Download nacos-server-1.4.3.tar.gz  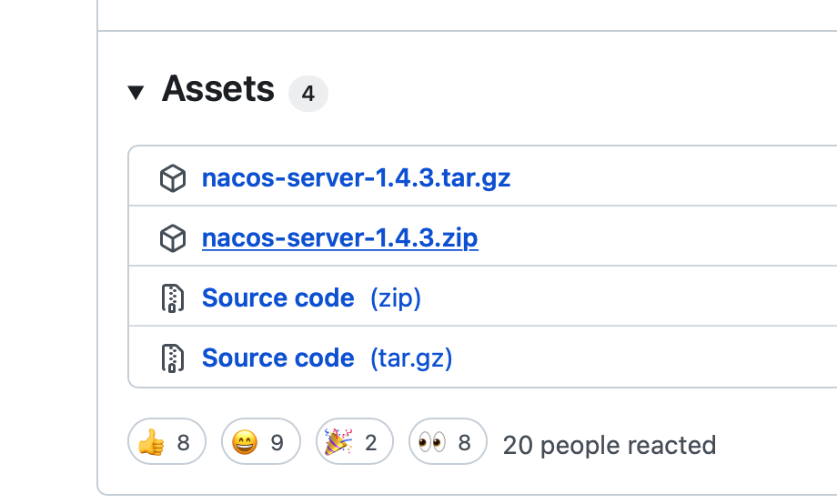pos(356,177)
